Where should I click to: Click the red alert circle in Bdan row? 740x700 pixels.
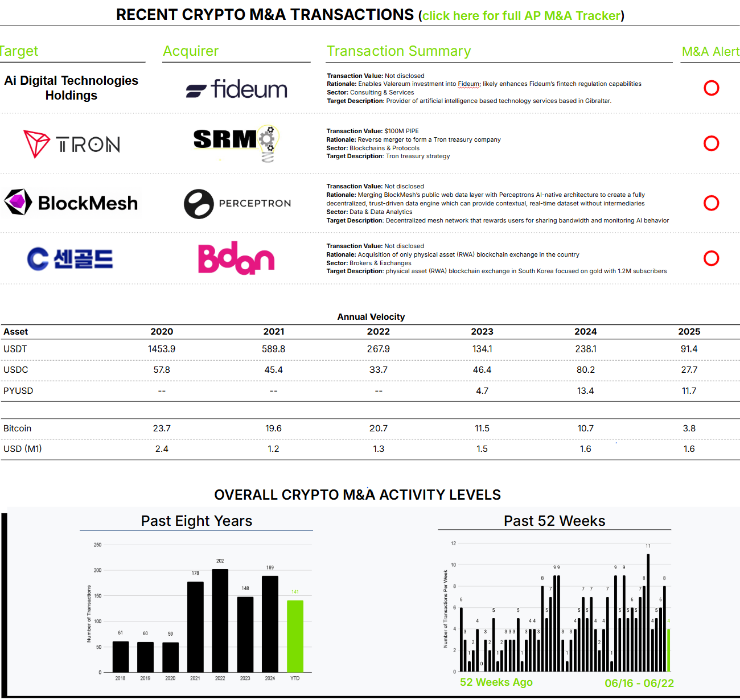(x=711, y=258)
